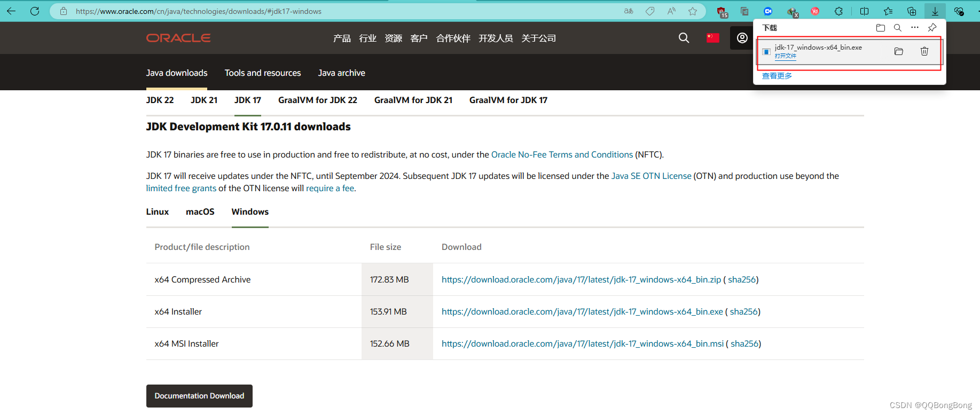
Task: Toggle the Downloads toolbar button
Action: pyautogui.click(x=935, y=11)
